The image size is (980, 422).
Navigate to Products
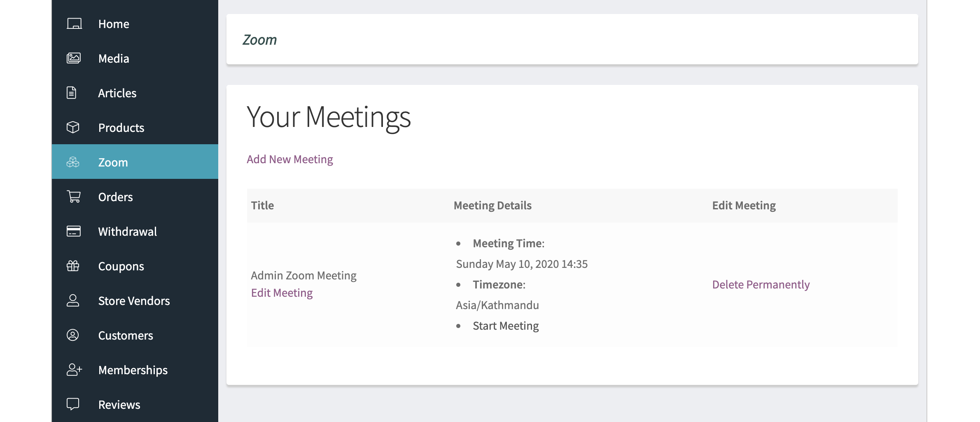pyautogui.click(x=135, y=128)
